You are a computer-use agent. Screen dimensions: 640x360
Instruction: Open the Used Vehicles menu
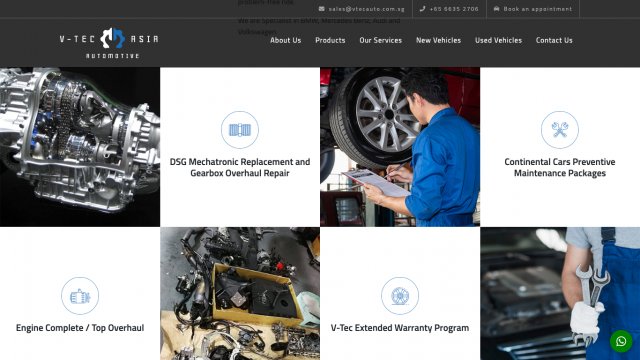click(498, 40)
